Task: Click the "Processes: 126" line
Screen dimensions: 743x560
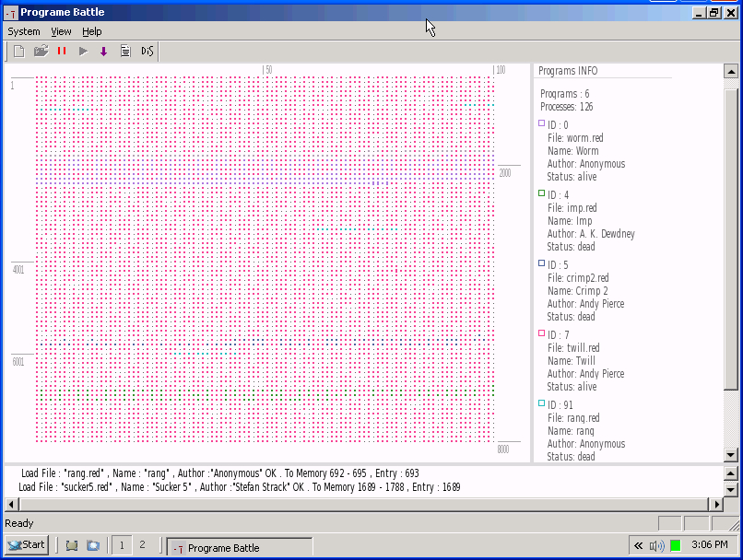Action: [566, 107]
